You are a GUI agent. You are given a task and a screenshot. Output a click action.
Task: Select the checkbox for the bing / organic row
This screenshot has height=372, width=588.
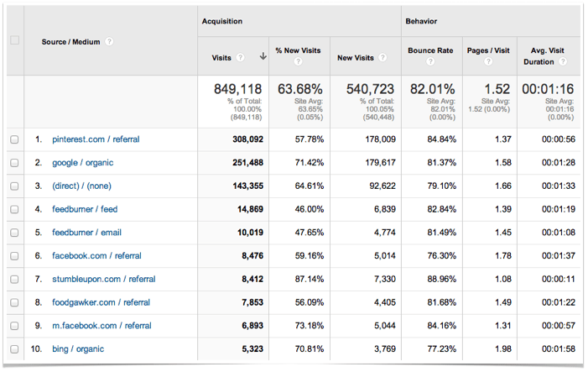[14, 348]
